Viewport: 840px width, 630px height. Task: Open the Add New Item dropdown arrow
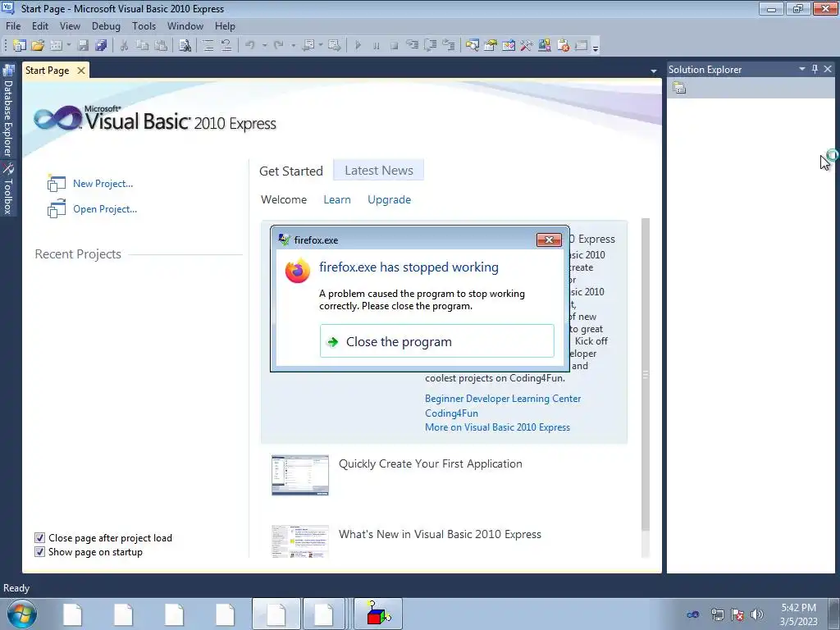tap(69, 46)
